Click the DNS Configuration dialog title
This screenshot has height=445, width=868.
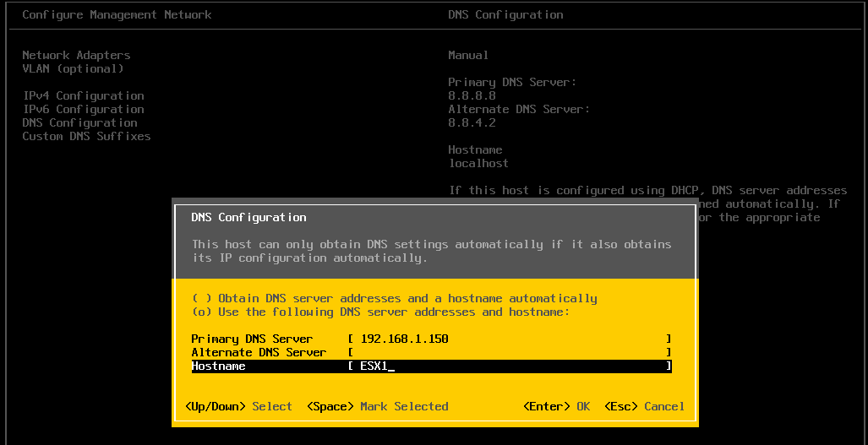coord(248,217)
